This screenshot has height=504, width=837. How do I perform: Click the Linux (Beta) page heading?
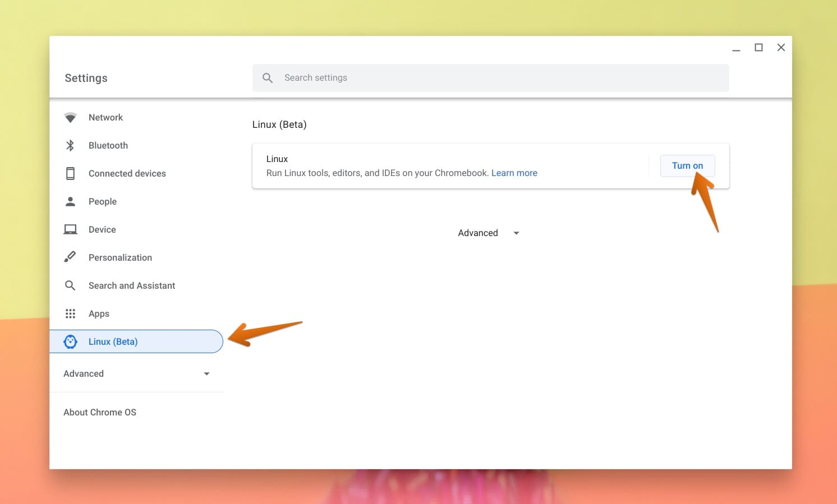279,124
